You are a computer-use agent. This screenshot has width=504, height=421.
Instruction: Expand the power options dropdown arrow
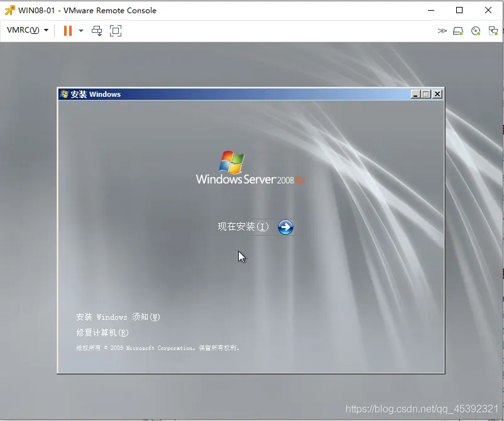81,31
